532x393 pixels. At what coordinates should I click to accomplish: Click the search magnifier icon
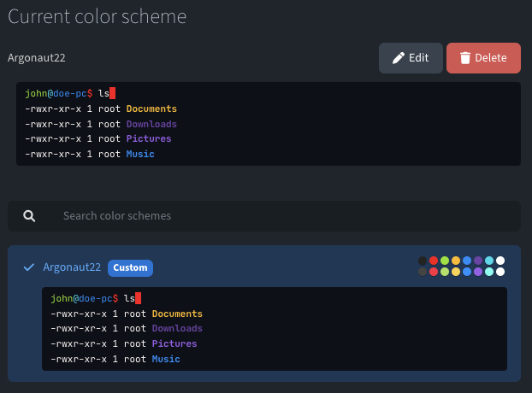coord(29,216)
